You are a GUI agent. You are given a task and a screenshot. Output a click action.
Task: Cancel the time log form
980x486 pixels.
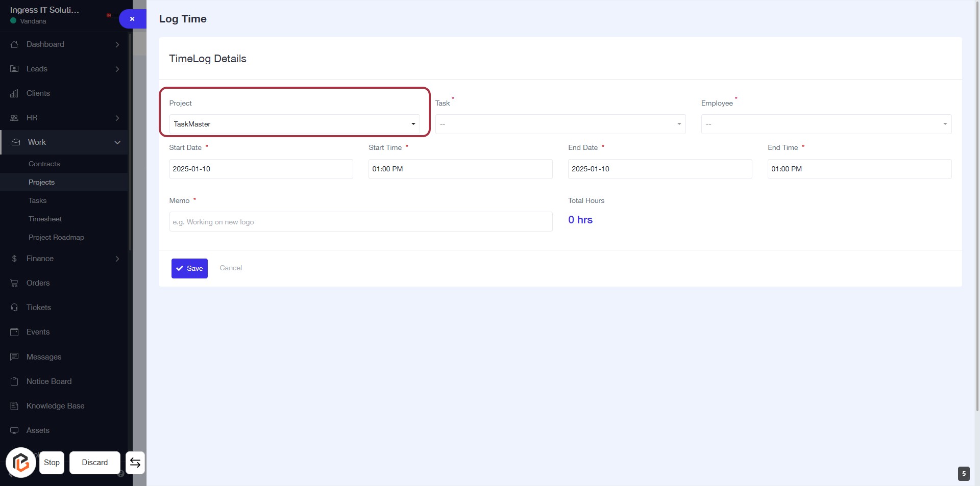(x=231, y=268)
